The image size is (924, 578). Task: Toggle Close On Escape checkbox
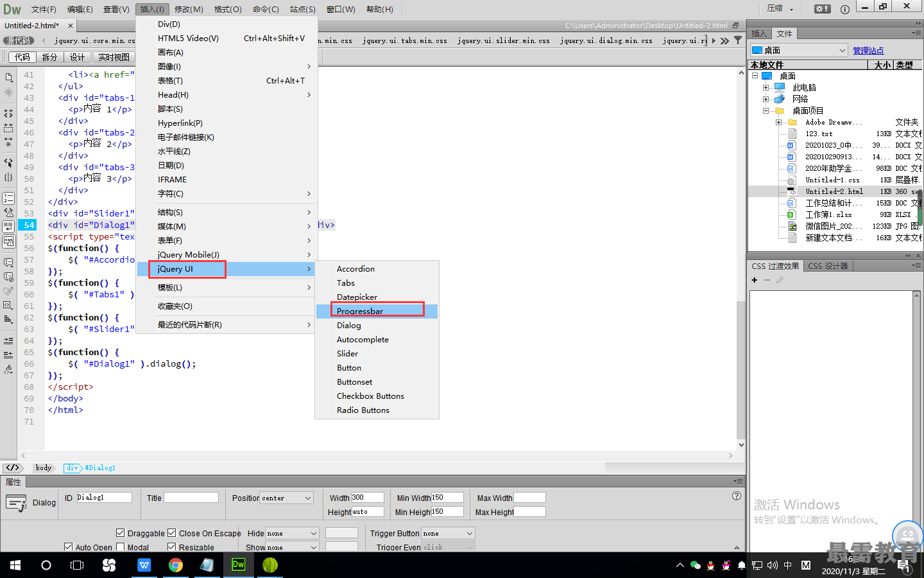click(x=171, y=532)
